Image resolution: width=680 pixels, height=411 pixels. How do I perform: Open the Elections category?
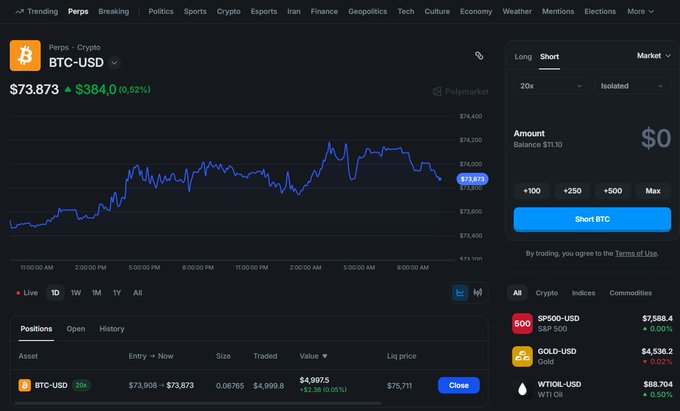pyautogui.click(x=600, y=12)
